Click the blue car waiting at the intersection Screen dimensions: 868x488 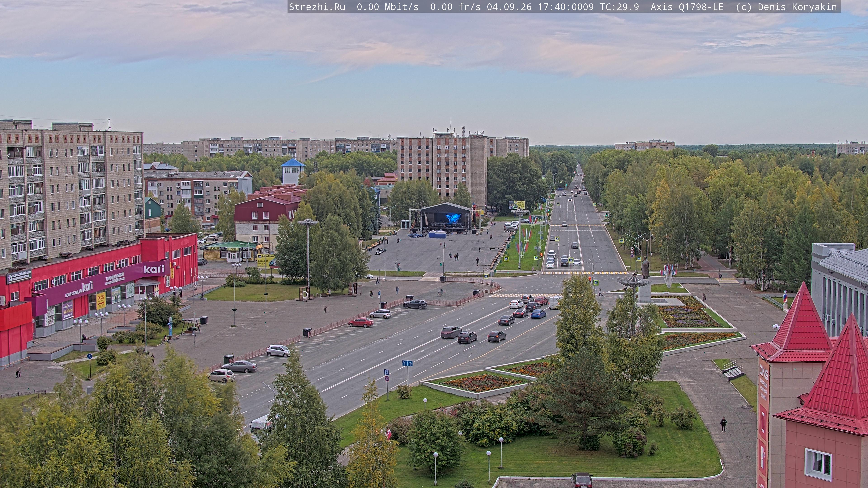click(x=538, y=314)
